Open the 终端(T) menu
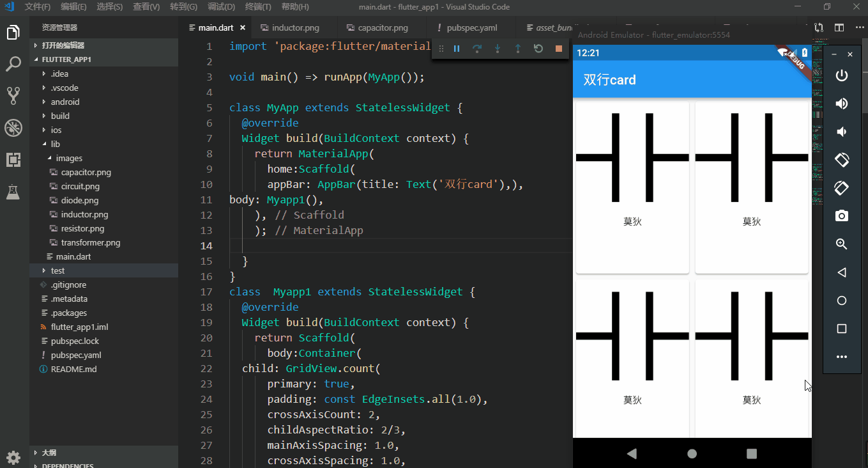868x468 pixels. click(258, 7)
